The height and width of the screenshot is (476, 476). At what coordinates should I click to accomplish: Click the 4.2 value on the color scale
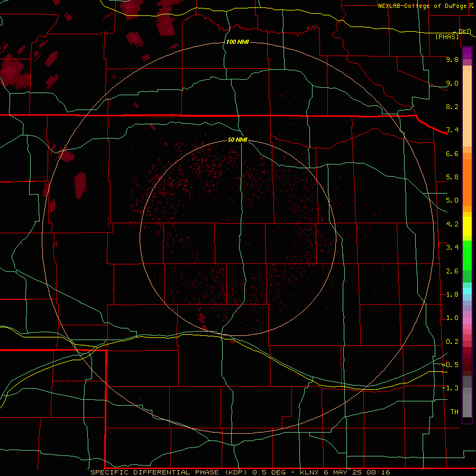pos(452,224)
